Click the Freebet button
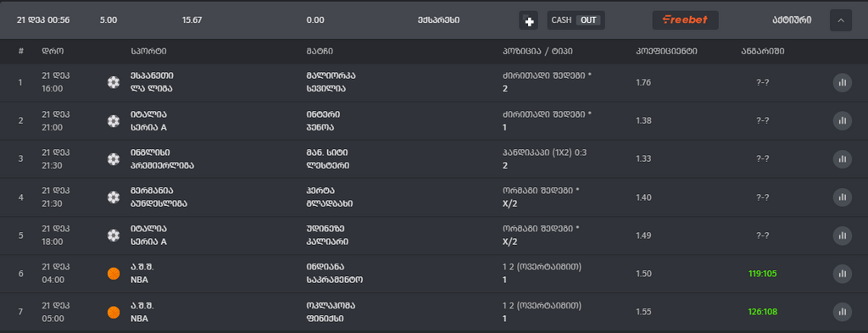Viewport: 868px width, 333px height. pos(685,20)
